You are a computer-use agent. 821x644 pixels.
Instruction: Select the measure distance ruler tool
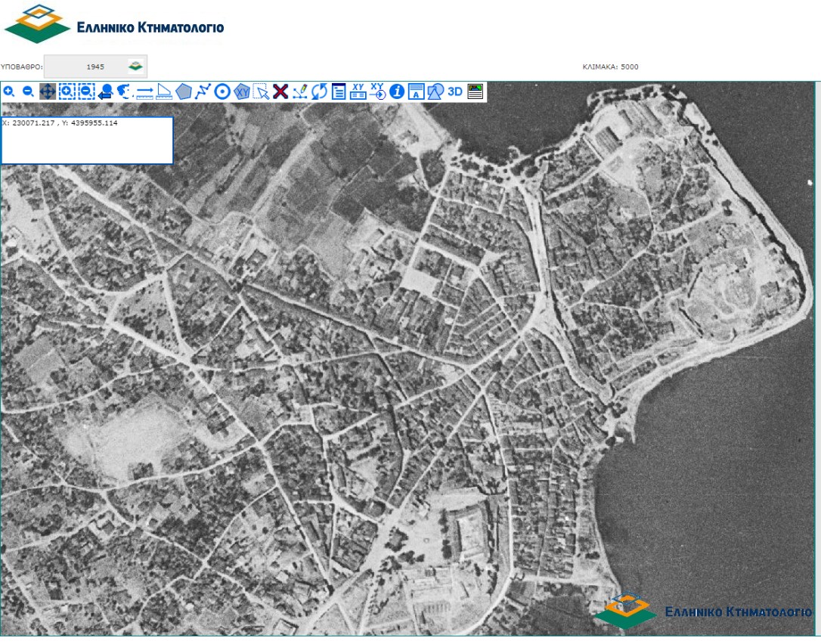point(145,92)
